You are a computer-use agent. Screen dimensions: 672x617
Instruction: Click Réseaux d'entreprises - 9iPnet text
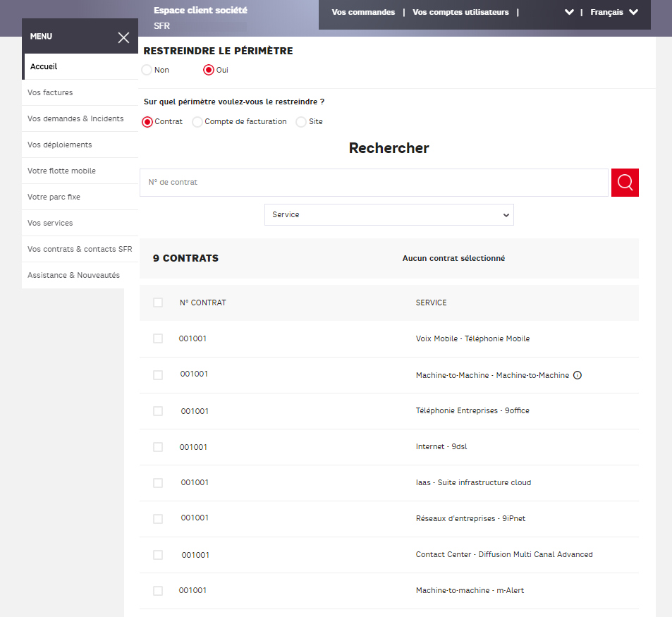pos(470,518)
